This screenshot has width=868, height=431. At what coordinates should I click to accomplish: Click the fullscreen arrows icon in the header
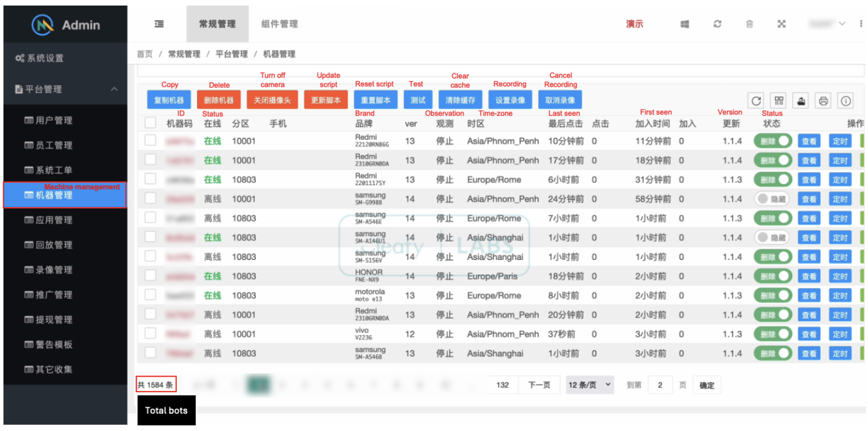point(781,24)
